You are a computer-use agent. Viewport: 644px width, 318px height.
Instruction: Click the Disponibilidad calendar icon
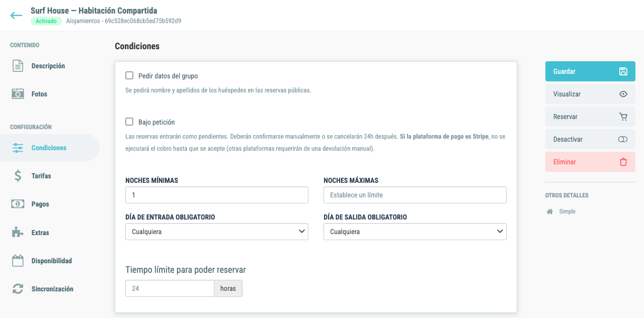tap(18, 261)
